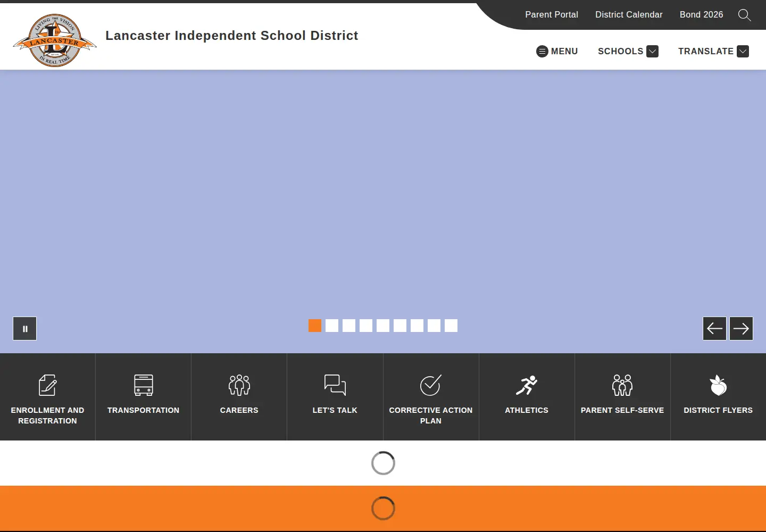The image size is (766, 532).
Task: Open the MENU label
Action: click(564, 51)
